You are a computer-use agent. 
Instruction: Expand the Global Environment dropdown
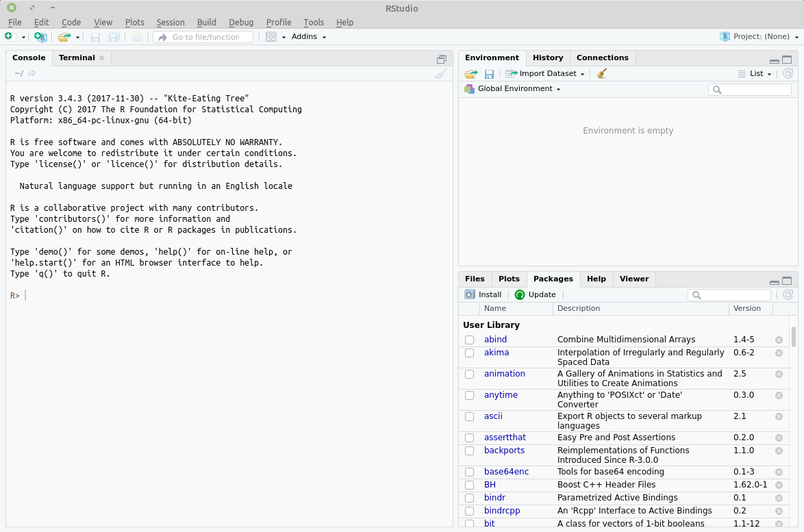518,89
